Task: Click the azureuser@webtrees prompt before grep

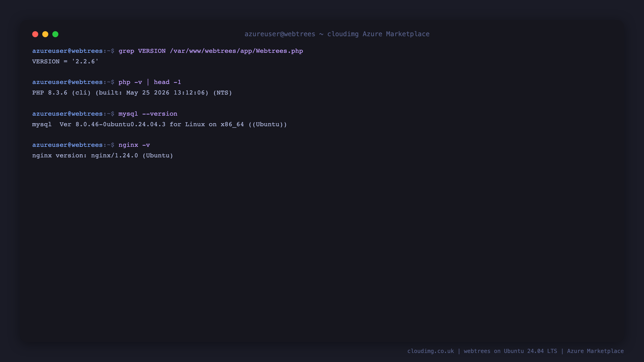Action: [73, 51]
